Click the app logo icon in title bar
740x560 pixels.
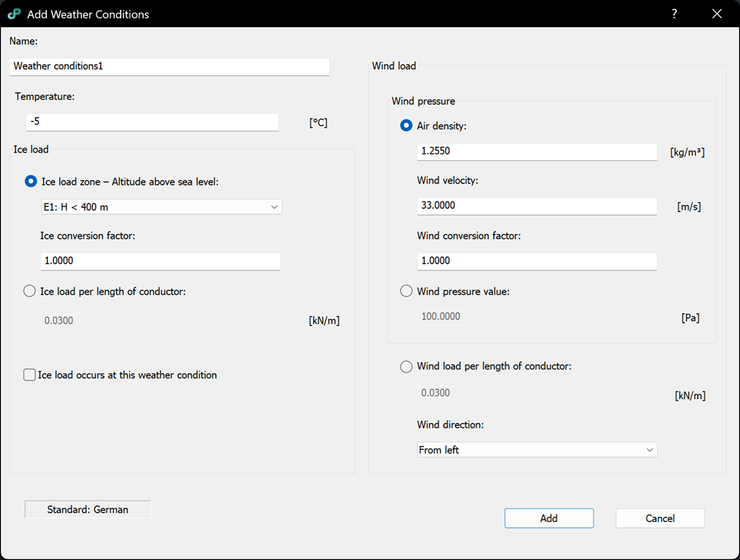click(x=14, y=14)
